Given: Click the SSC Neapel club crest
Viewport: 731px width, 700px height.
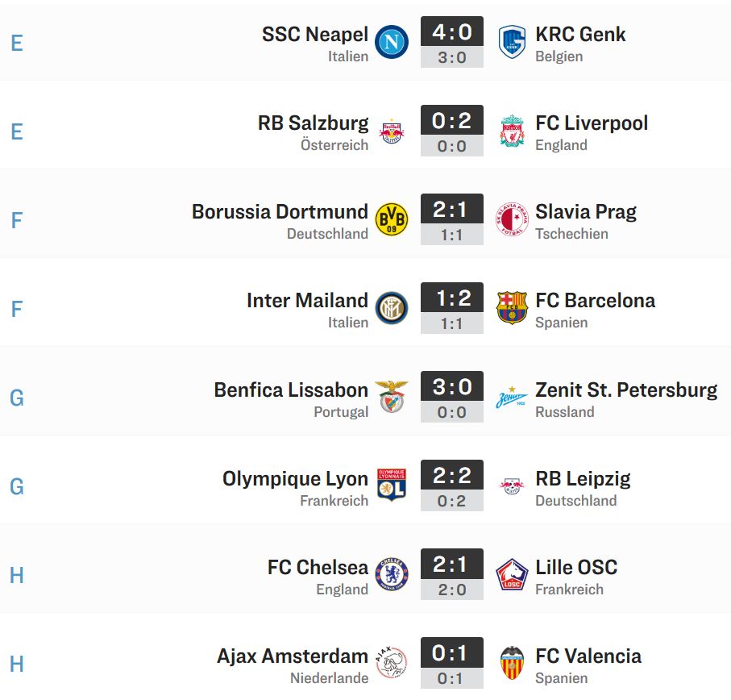Looking at the screenshot, I should (x=392, y=42).
